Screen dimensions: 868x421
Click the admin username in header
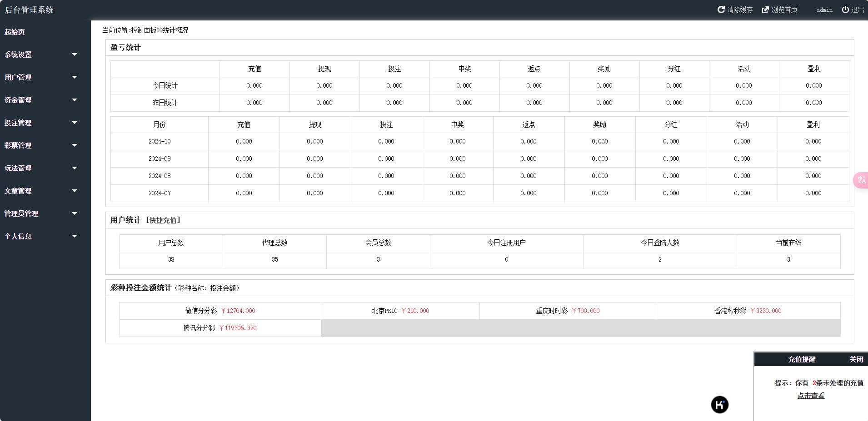(824, 10)
